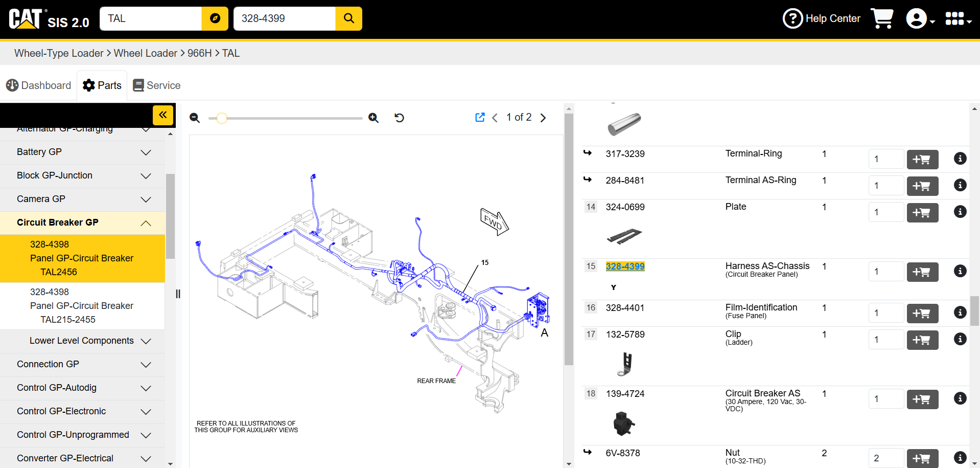Switch to the Dashboard tab
980x468 pixels.
pyautogui.click(x=39, y=85)
